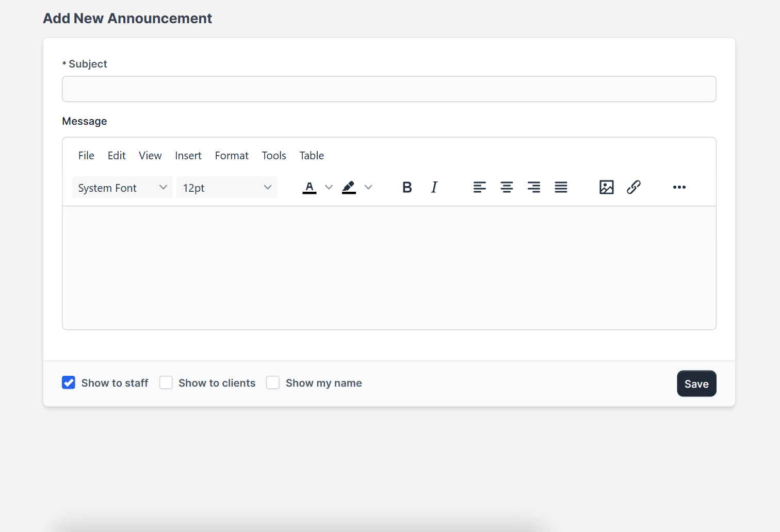The height and width of the screenshot is (532, 780).
Task: Focus the Subject input field
Action: click(x=389, y=89)
